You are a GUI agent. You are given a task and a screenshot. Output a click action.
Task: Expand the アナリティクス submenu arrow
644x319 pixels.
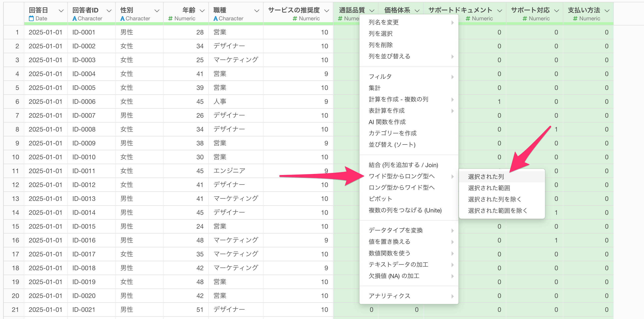pos(452,296)
